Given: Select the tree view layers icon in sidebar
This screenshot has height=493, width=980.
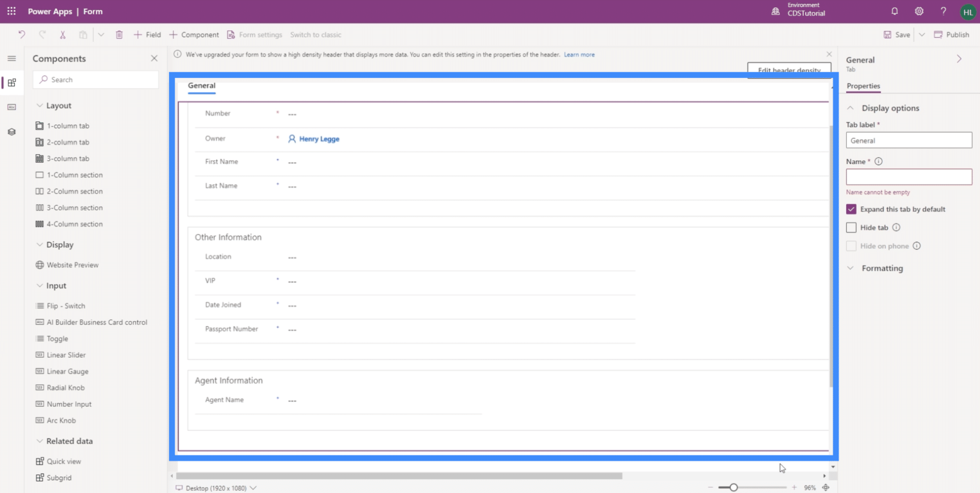Looking at the screenshot, I should click(x=12, y=132).
